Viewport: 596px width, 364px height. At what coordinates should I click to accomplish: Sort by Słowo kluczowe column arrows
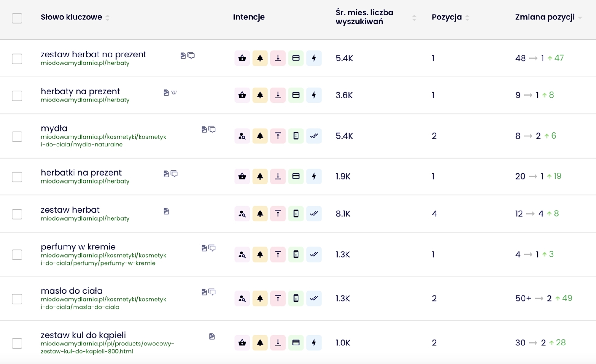(x=108, y=18)
